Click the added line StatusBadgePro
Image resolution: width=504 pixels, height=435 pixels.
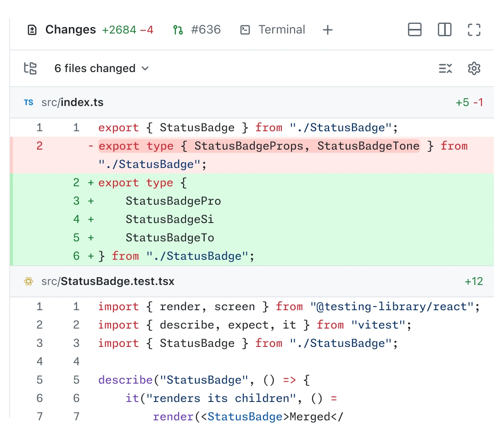coord(252,201)
